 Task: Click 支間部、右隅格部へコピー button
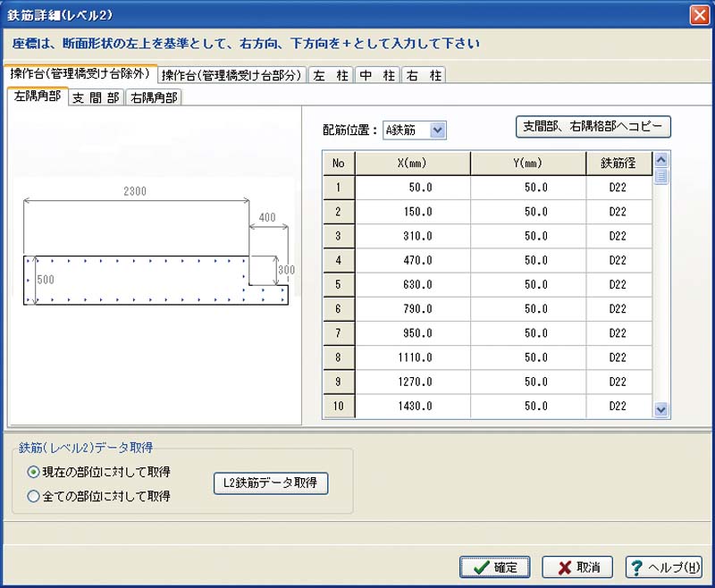pos(593,126)
